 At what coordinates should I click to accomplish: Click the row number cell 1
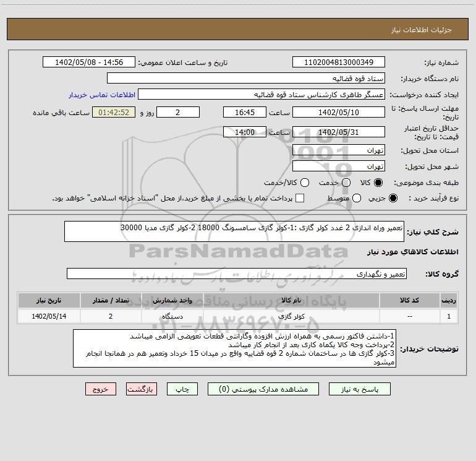(449, 316)
